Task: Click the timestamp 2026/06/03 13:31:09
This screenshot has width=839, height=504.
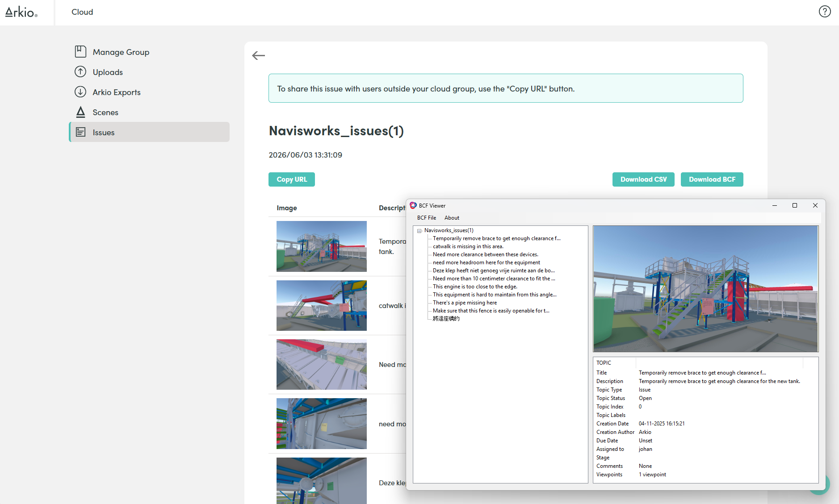Action: (306, 155)
